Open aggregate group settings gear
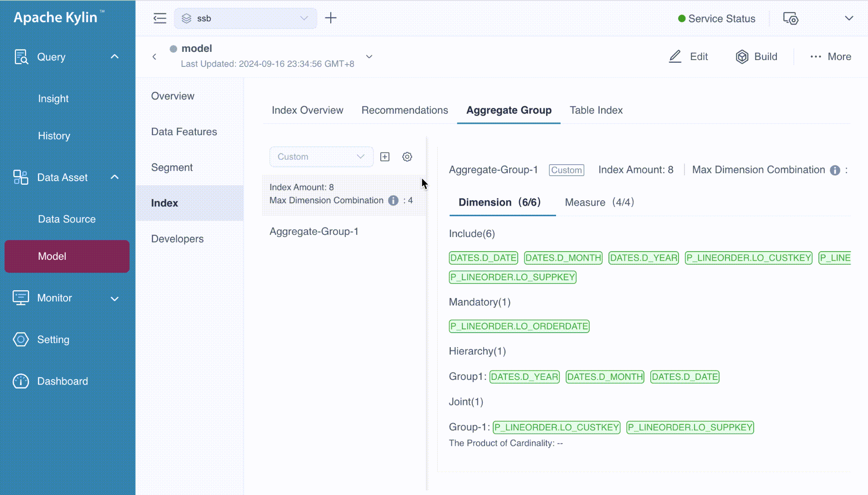Screen dimensions: 868x495 (407, 157)
